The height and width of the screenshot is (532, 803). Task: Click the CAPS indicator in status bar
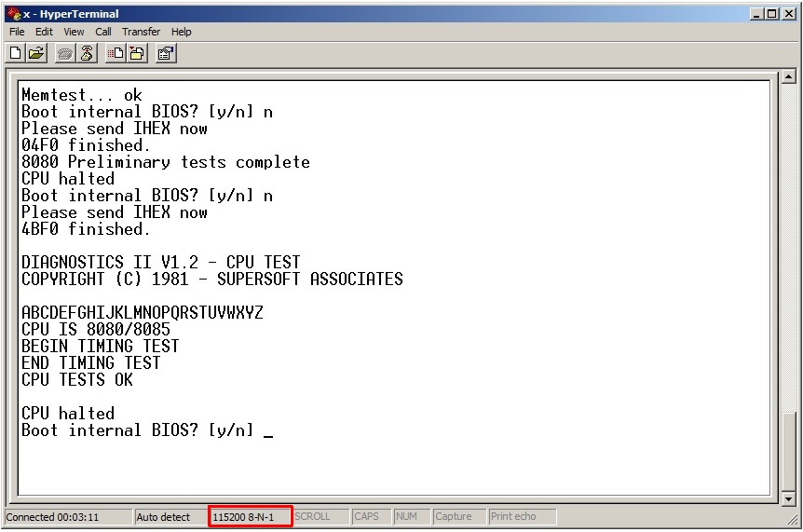(x=370, y=517)
